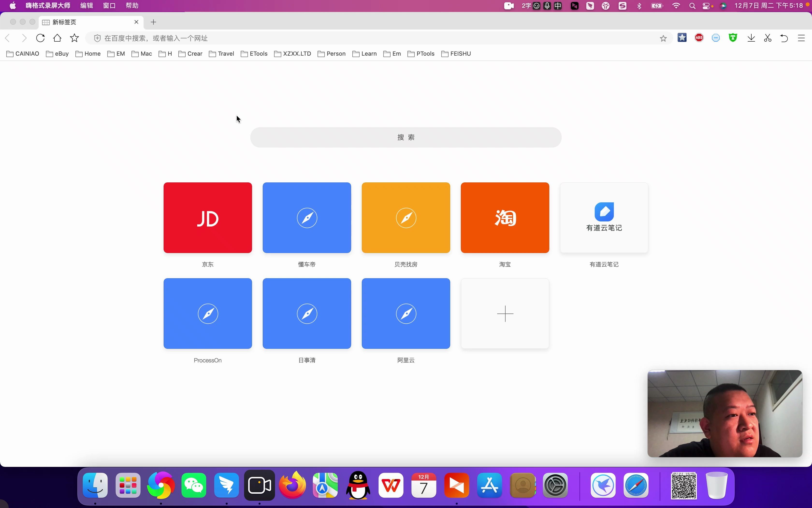
Task: Open WPS Office from the Dock
Action: [x=391, y=486]
